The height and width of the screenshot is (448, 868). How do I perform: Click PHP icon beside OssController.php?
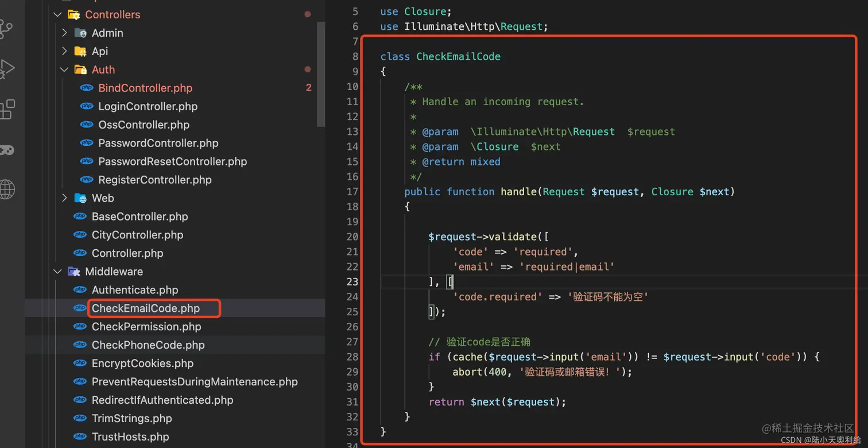pos(87,125)
